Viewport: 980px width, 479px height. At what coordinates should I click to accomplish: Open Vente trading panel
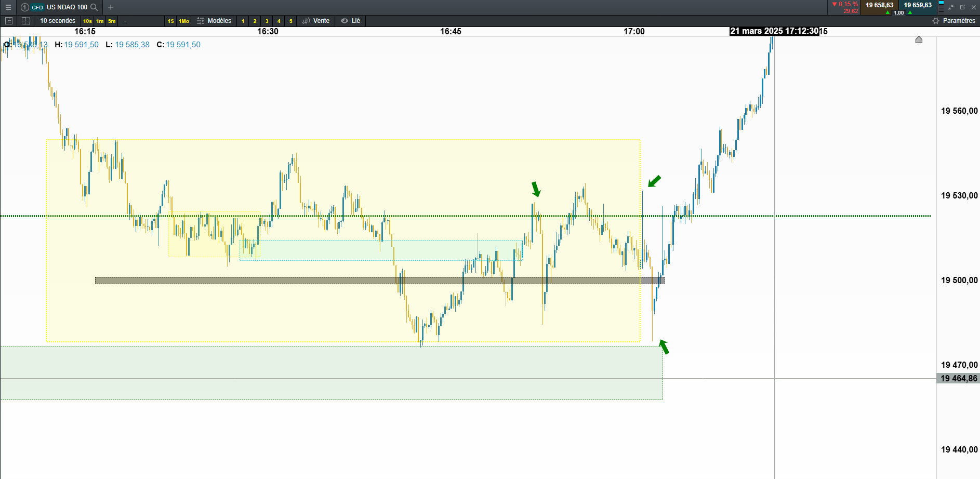click(x=316, y=21)
